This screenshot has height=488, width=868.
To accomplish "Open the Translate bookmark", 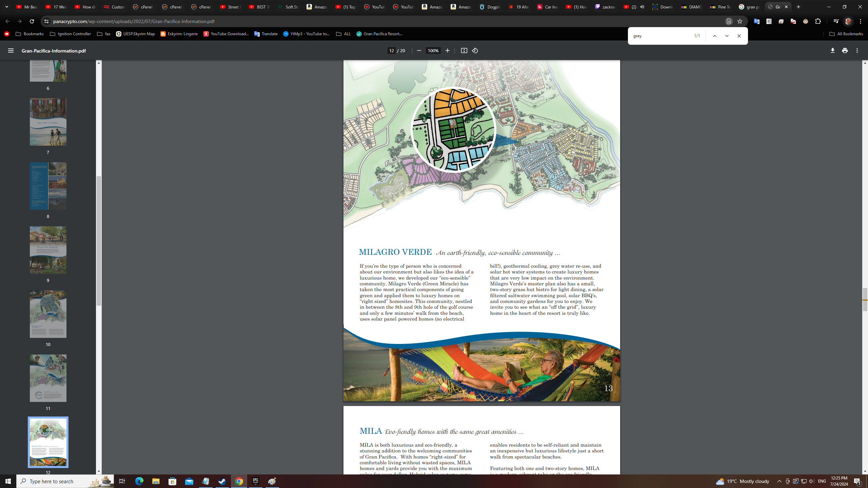I will click(x=266, y=34).
